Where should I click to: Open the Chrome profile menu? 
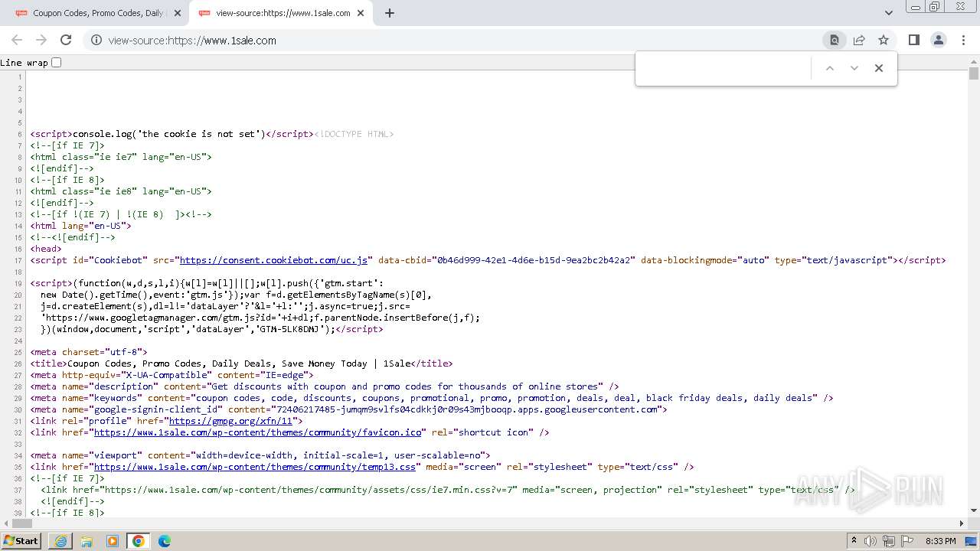point(938,40)
